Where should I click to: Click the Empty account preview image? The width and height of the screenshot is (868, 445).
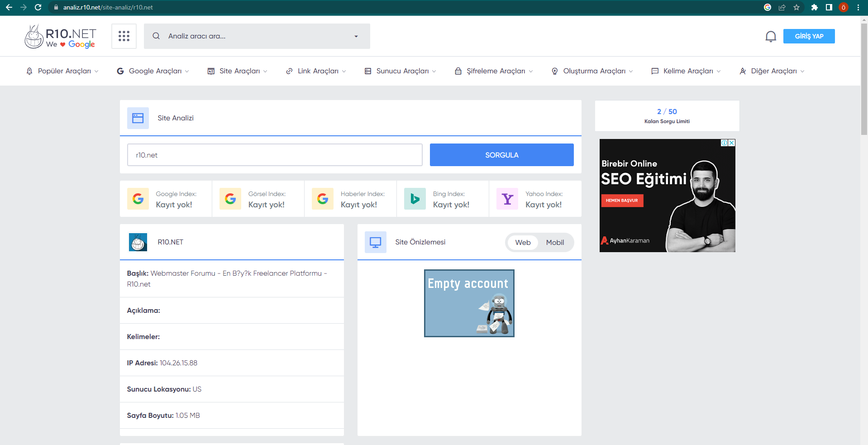[469, 303]
